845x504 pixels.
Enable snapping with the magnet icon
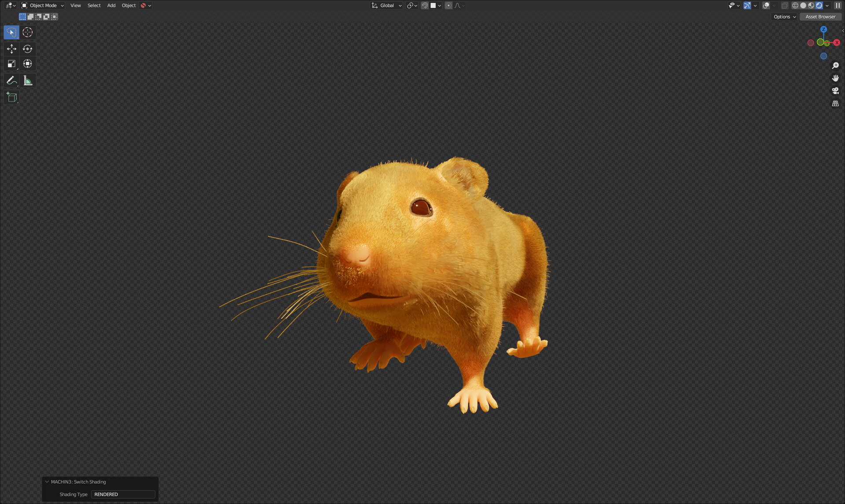pos(424,5)
